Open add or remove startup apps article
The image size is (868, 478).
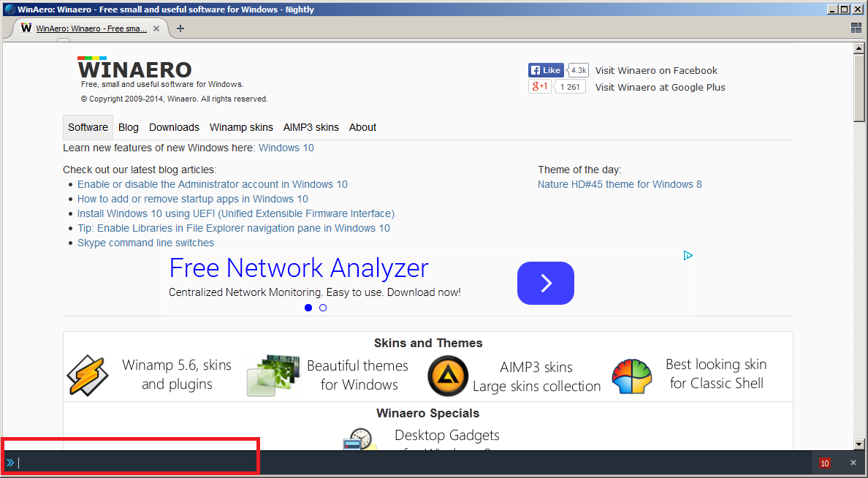(193, 199)
